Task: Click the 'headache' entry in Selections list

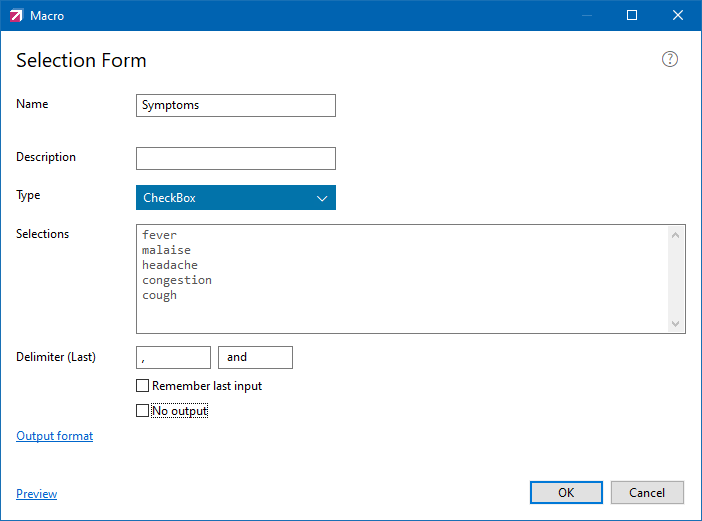Action: click(x=170, y=265)
